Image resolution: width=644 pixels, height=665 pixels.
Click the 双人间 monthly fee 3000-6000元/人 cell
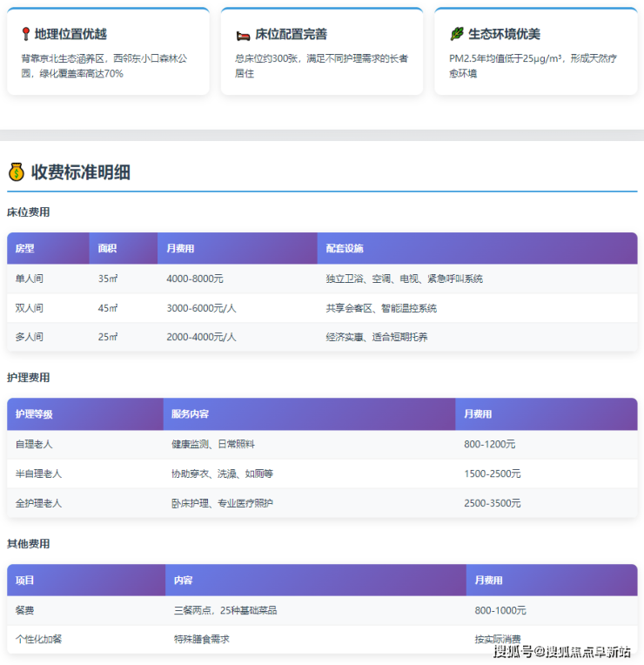click(201, 308)
